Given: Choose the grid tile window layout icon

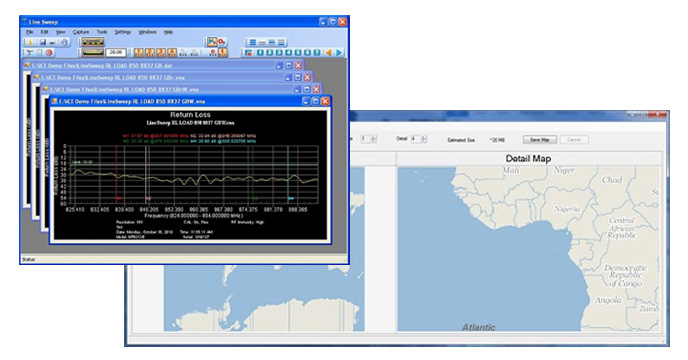Looking at the screenshot, I should (x=281, y=42).
